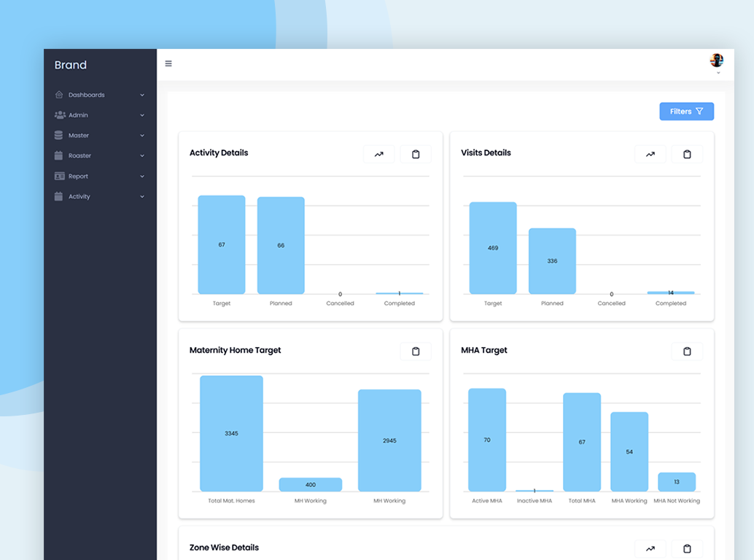The image size is (754, 560).
Task: Click Visits Details Target bar 469
Action: (493, 248)
